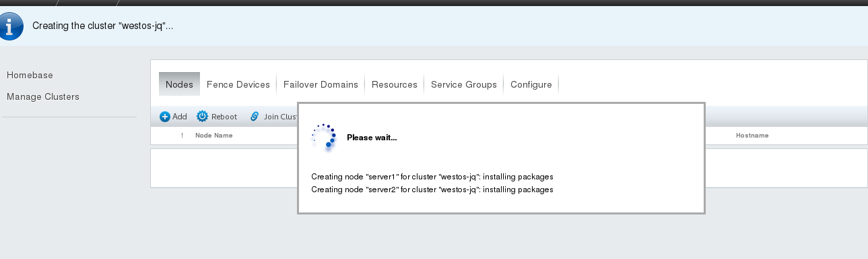
Task: Click the exclamation mark column header
Action: [x=182, y=136]
